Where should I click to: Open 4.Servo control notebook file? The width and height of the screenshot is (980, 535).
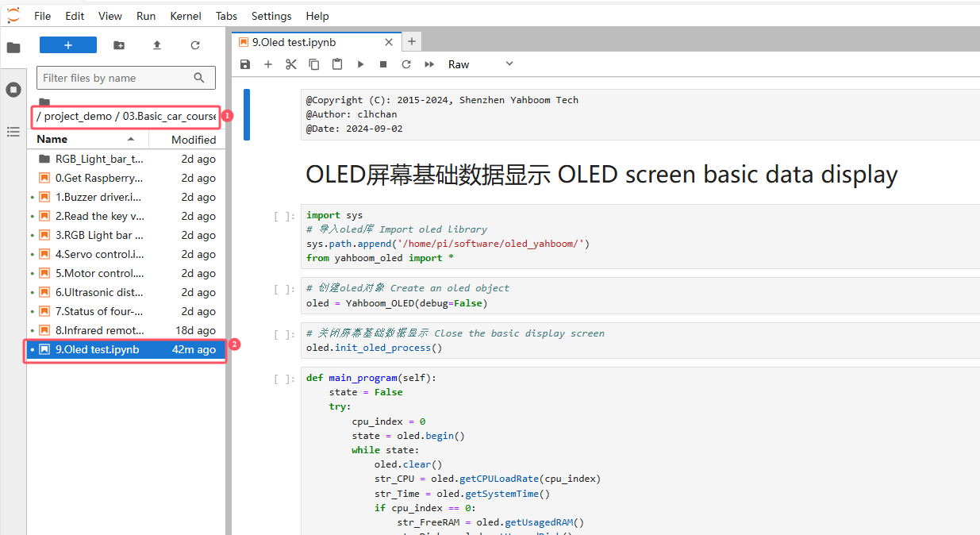click(126, 254)
